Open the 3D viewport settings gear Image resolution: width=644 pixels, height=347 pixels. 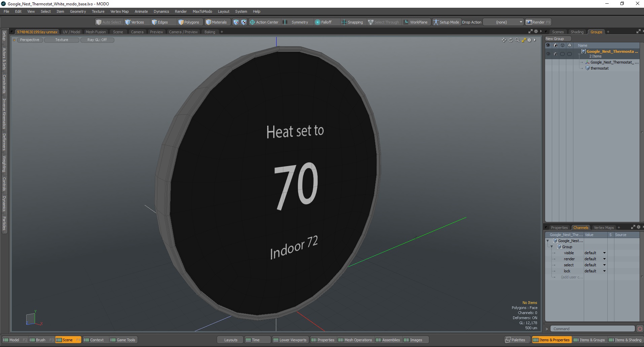(x=529, y=40)
